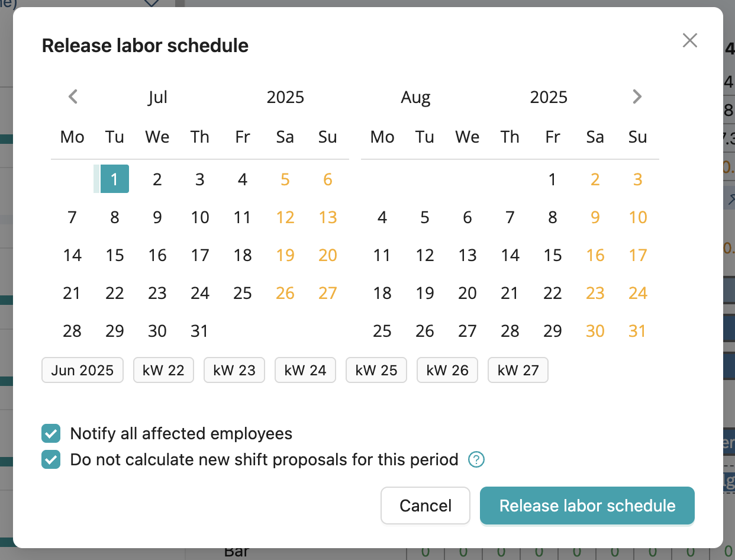Go to previous month with left chevron
Viewport: 735px width, 560px height.
pos(73,96)
